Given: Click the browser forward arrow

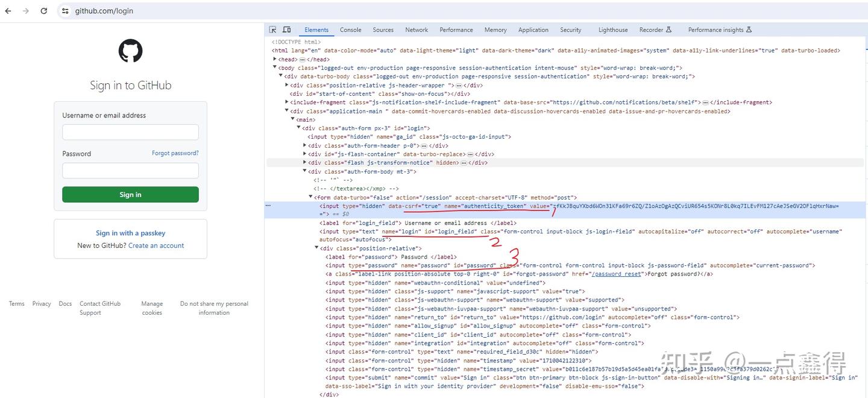Looking at the screenshot, I should (25, 10).
